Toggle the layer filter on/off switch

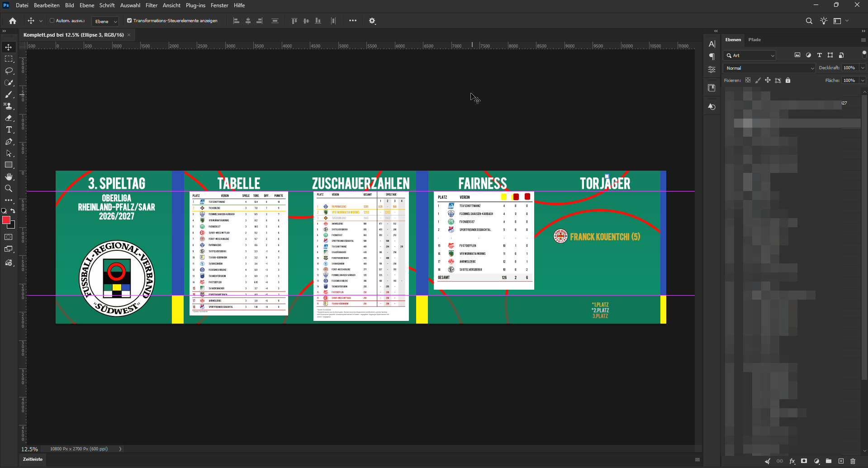[x=864, y=54]
